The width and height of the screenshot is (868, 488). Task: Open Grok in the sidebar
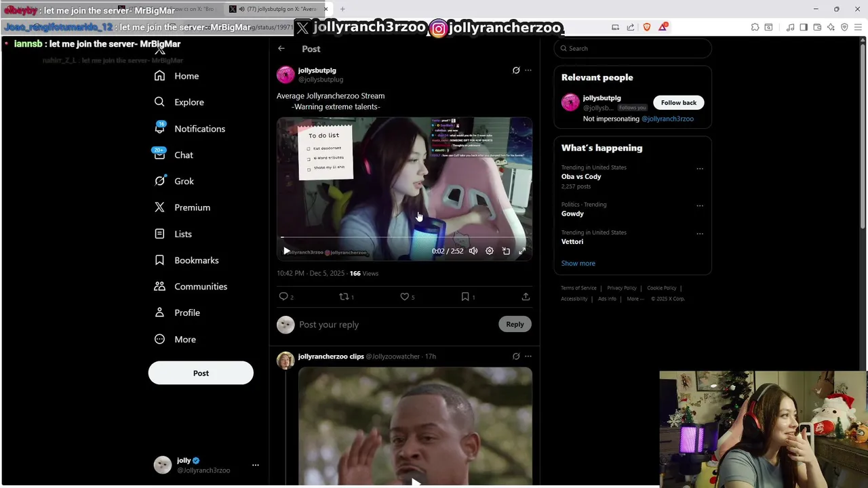tap(174, 181)
